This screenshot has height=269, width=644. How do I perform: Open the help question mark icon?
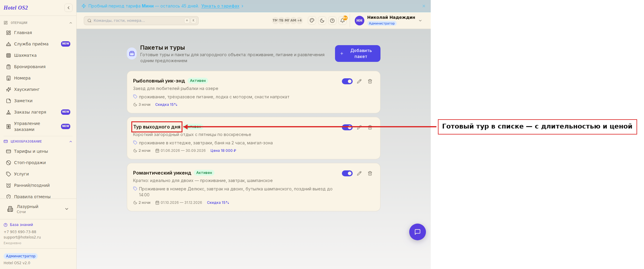click(332, 21)
